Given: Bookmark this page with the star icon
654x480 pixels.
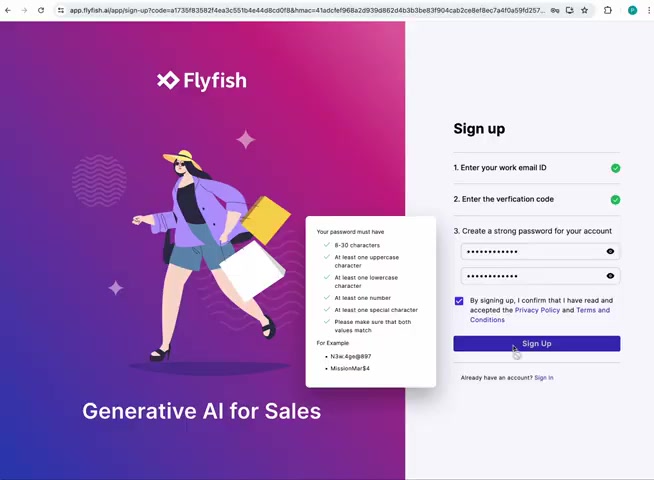Looking at the screenshot, I should 584,10.
